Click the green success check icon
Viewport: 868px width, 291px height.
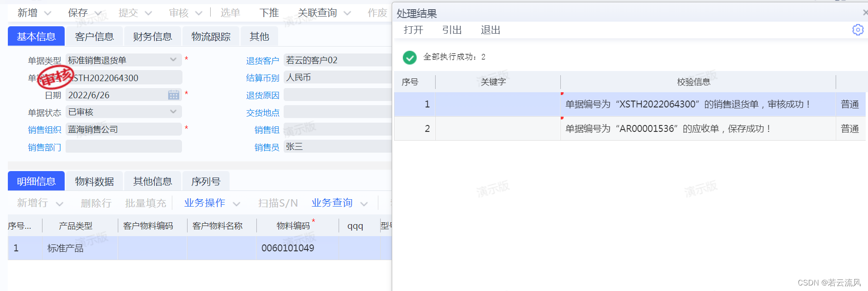tap(409, 57)
